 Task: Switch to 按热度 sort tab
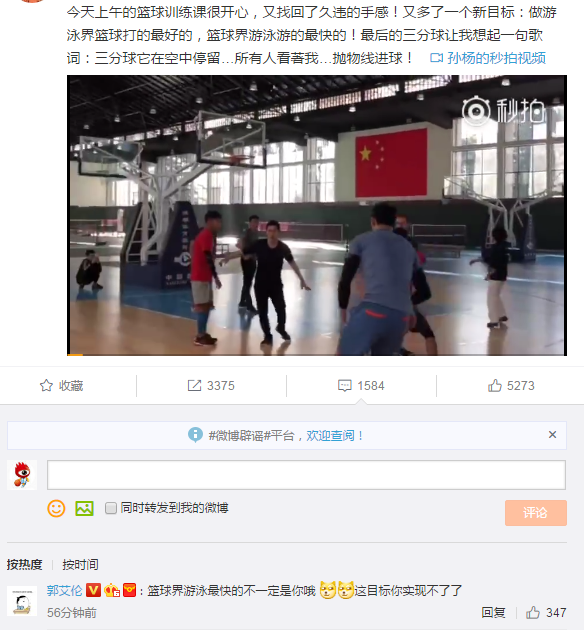pyautogui.click(x=25, y=565)
